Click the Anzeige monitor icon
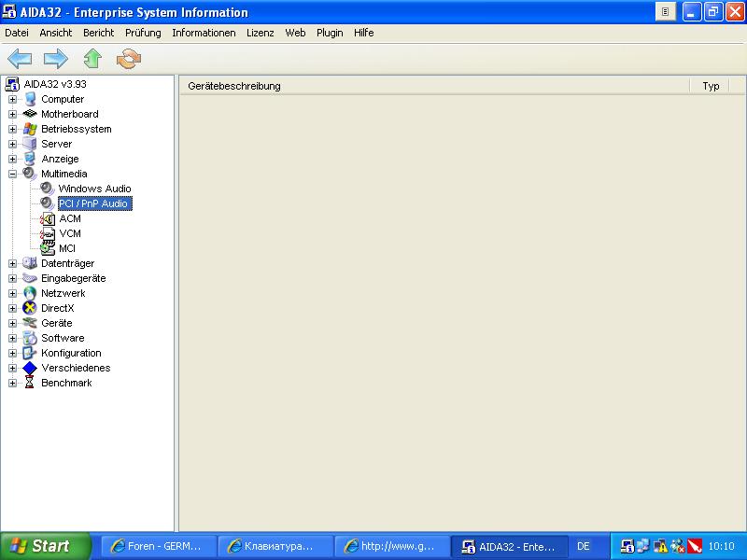747x560 pixels. [30, 159]
